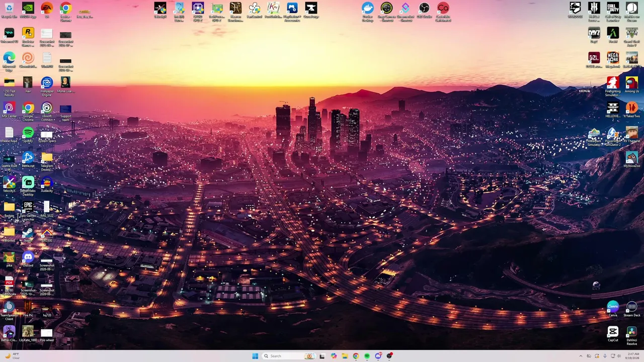Open the DayZ game shortcut

point(594,35)
